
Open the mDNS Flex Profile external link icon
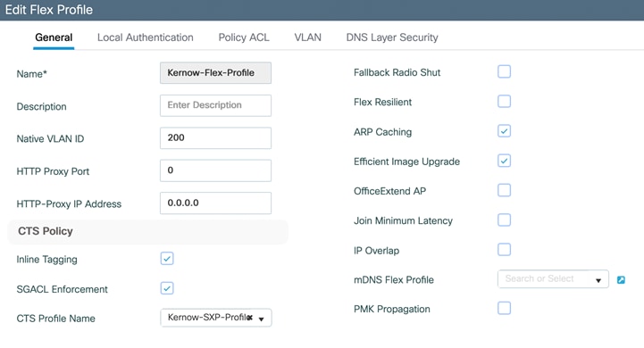tap(621, 280)
